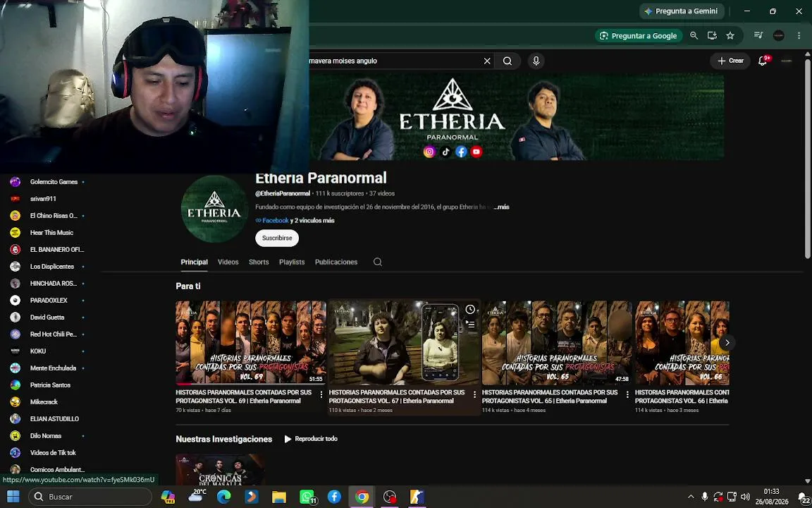Subscribe with the Suscribirse button
812x508 pixels.
pyautogui.click(x=277, y=238)
